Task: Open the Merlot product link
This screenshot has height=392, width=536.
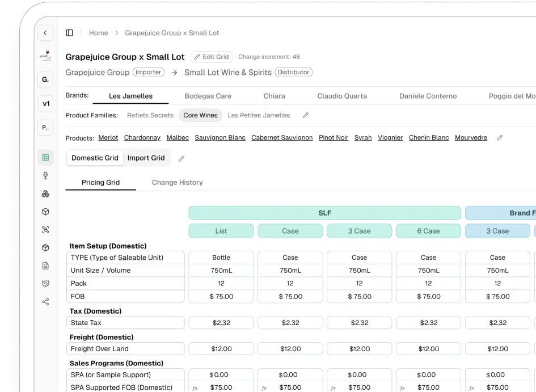Action: click(x=108, y=137)
